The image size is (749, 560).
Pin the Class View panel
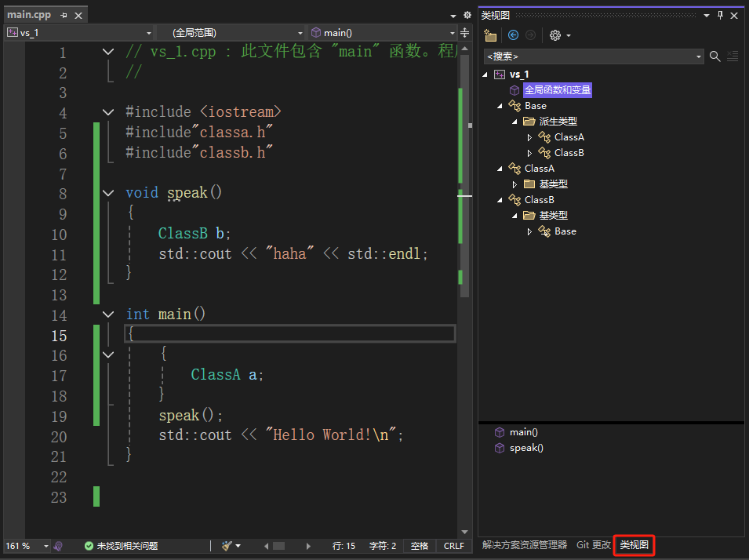(720, 15)
